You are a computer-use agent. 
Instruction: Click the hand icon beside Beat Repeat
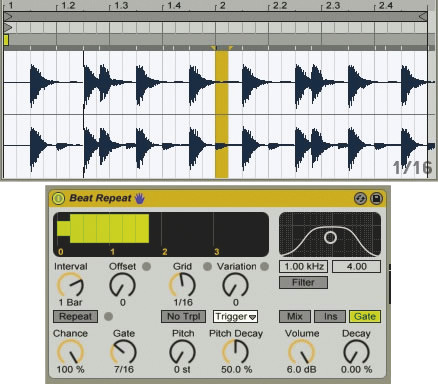140,199
